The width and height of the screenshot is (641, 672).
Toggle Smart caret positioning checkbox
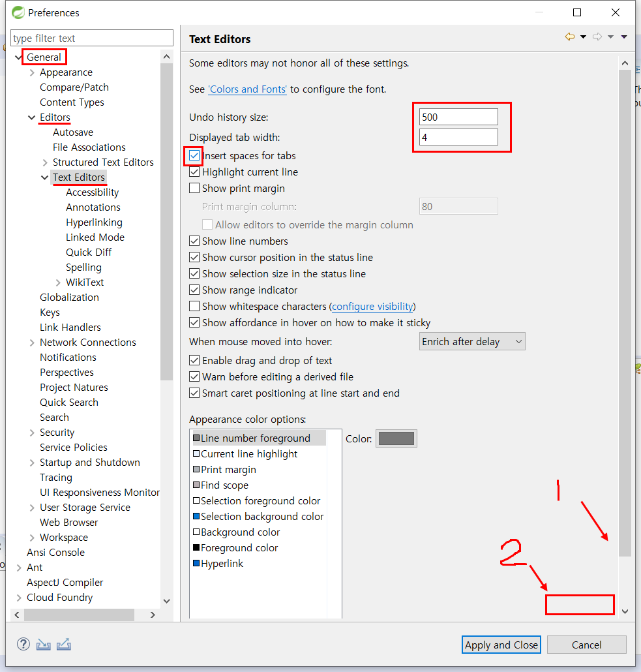(x=194, y=393)
